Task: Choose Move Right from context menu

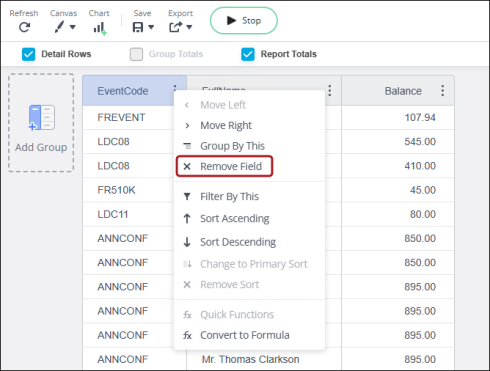Action: tap(249, 126)
